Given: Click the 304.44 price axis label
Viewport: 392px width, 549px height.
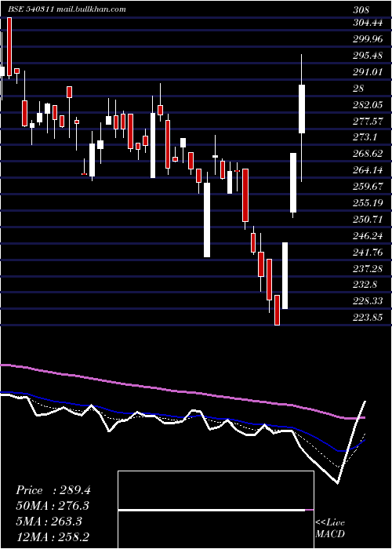Looking at the screenshot, I should (368, 23).
